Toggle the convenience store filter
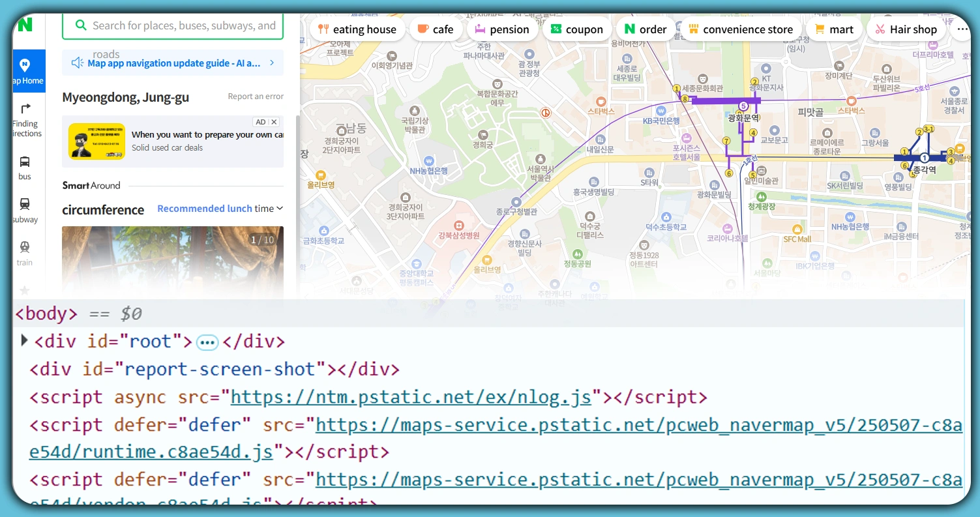The height and width of the screenshot is (517, 980). click(741, 29)
